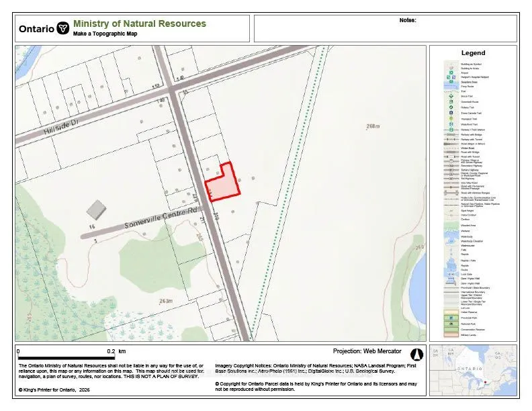The width and height of the screenshot is (532, 411).
Task: Click the Lock Gate legend symbol
Action: pyautogui.click(x=451, y=275)
